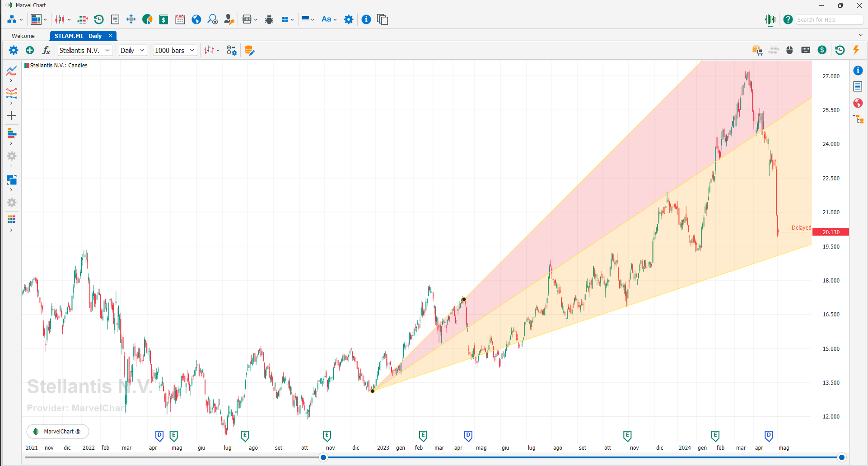
Task: Expand the Aa font dropdown
Action: tap(335, 20)
